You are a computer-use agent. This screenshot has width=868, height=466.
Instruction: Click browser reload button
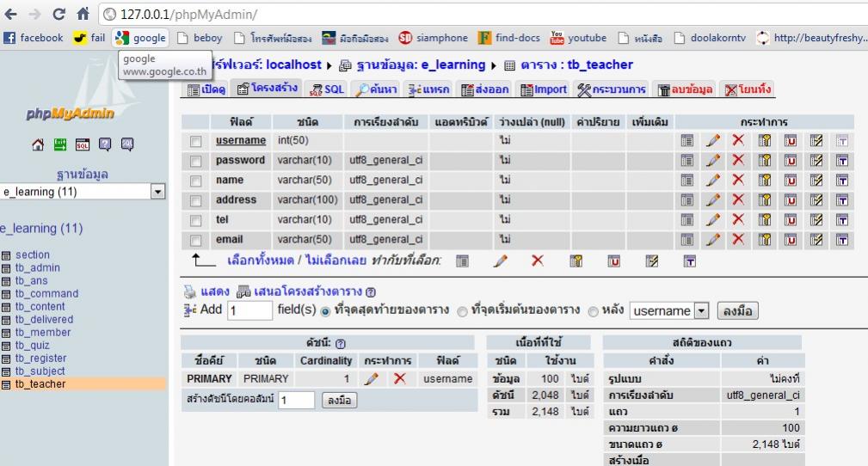pyautogui.click(x=58, y=14)
